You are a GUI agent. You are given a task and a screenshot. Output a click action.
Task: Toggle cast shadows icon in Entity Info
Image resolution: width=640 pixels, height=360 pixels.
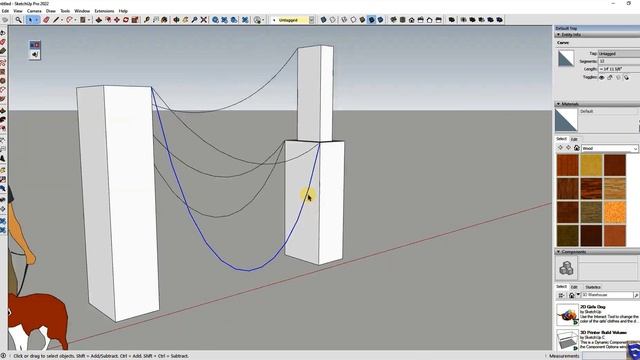coord(626,77)
